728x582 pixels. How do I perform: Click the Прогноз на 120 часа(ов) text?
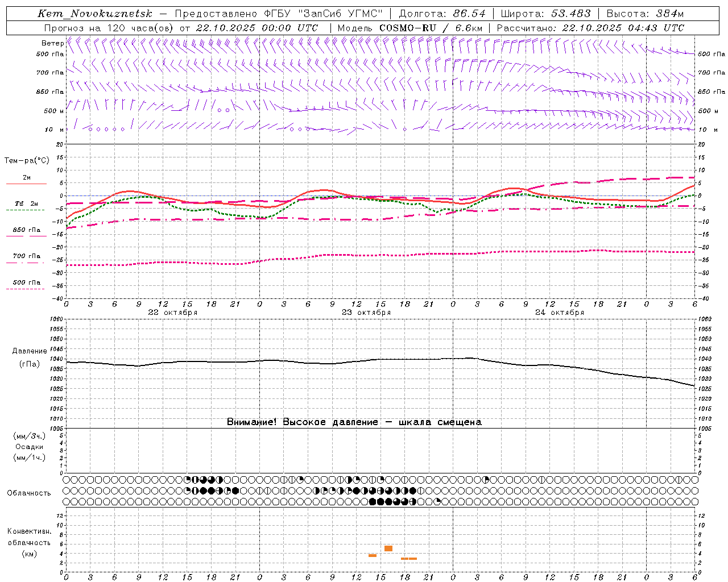[x=109, y=28]
